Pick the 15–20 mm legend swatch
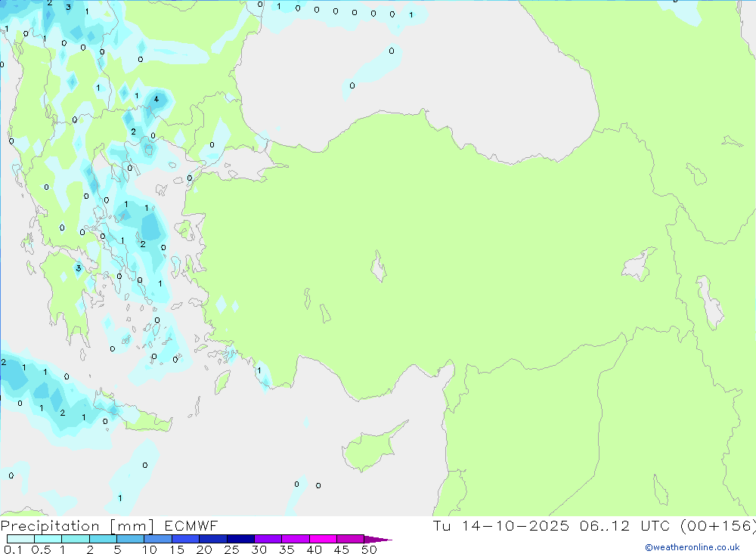The image size is (756, 554). click(186, 539)
